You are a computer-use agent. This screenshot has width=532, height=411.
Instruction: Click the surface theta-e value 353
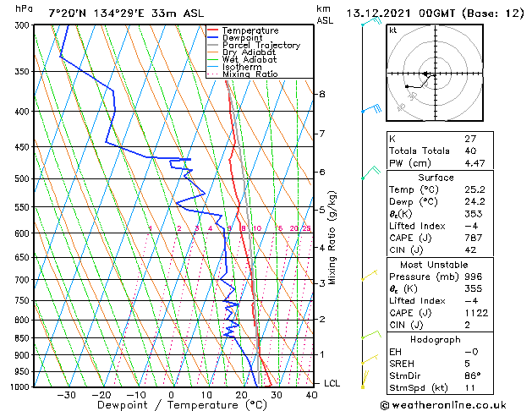click(x=474, y=214)
